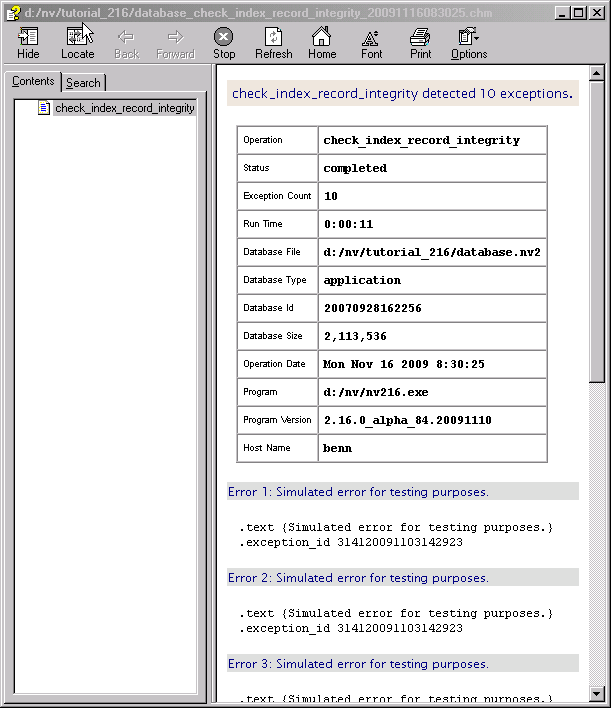Screen dimensions: 611x708
Task: Switch to the Search tab
Action: pos(83,83)
